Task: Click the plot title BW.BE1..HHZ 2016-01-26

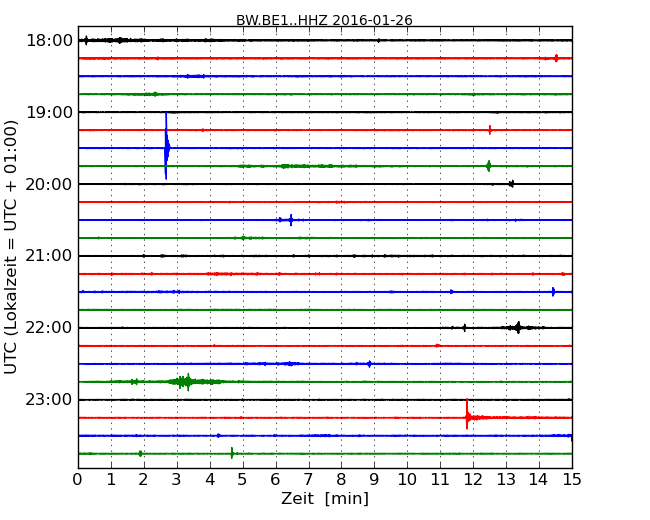Action: 324,20
